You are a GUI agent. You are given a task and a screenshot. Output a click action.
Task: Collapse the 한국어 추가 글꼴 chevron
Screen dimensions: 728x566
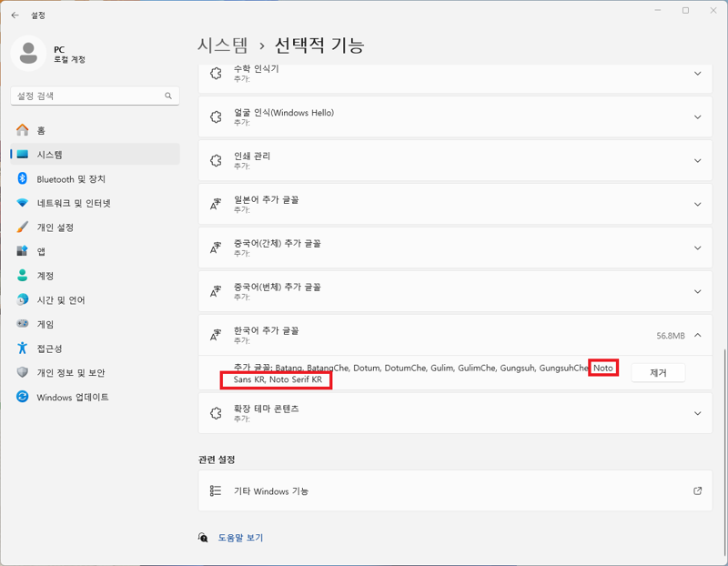click(x=697, y=335)
